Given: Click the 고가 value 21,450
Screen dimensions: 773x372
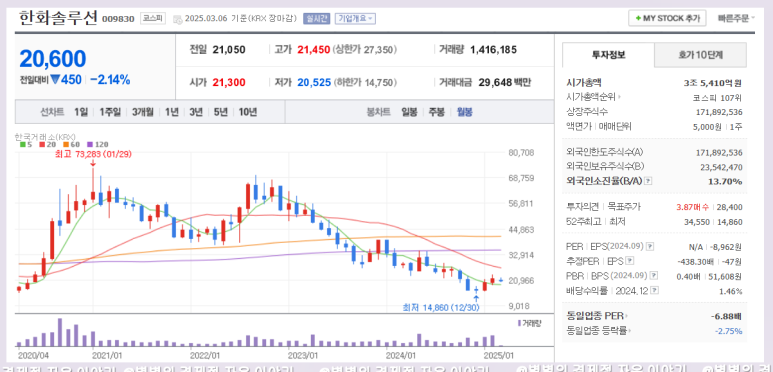Looking at the screenshot, I should point(313,50).
